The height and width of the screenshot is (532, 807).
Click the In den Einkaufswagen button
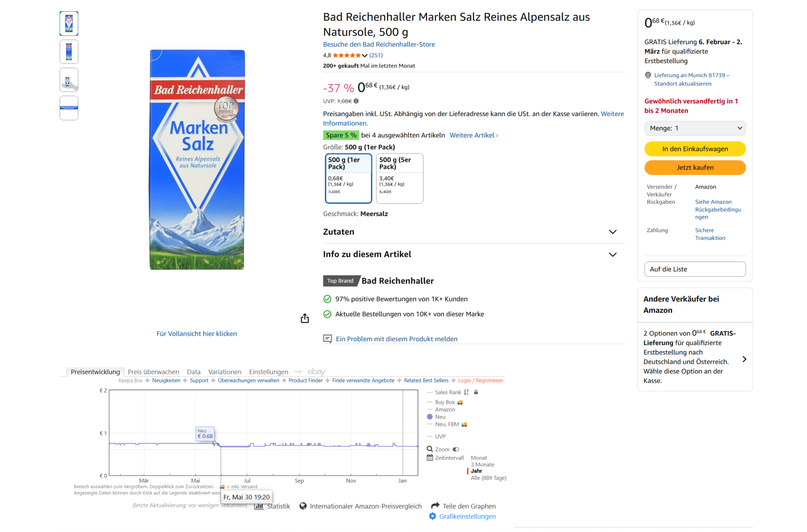695,149
